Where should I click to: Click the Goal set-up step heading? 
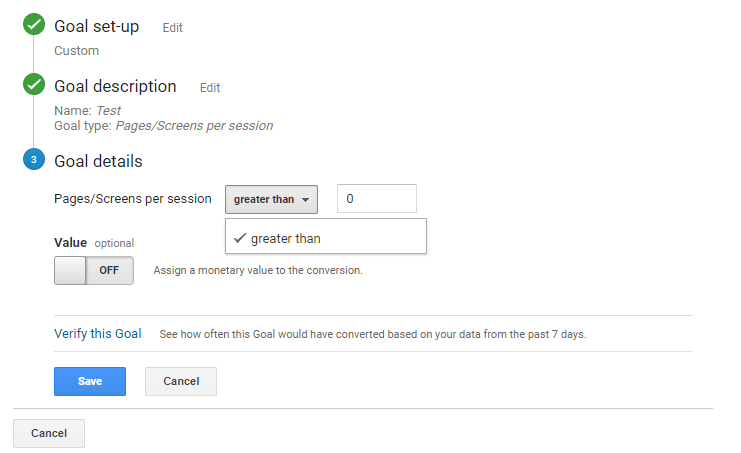click(x=97, y=26)
